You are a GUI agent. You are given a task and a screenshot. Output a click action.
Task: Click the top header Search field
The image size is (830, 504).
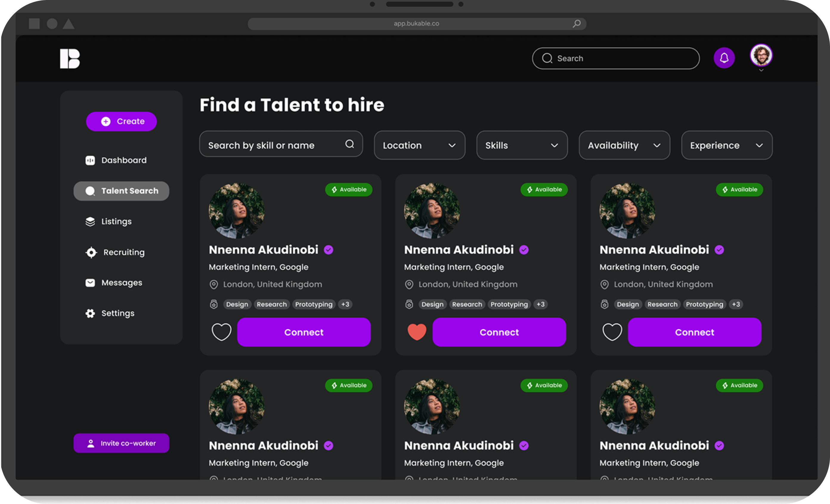(x=615, y=59)
